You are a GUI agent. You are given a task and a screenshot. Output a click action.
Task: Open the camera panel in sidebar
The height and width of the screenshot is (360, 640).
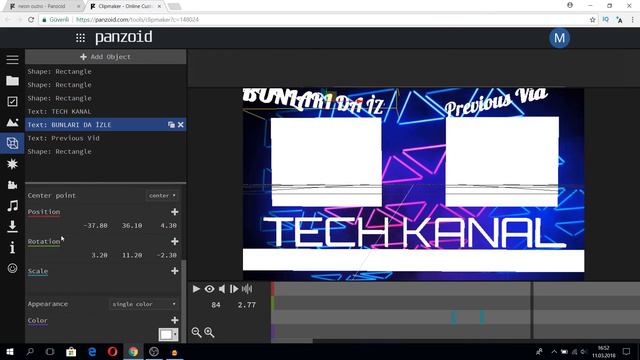click(12, 185)
